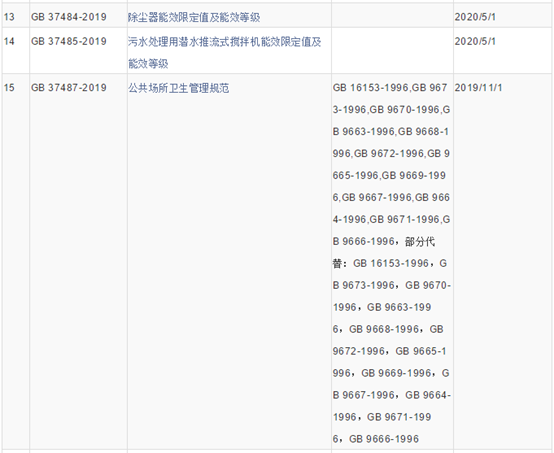Viewport: 554px width, 453px height.
Task: Click the 部分代 text in replaced standards
Action: (x=420, y=242)
